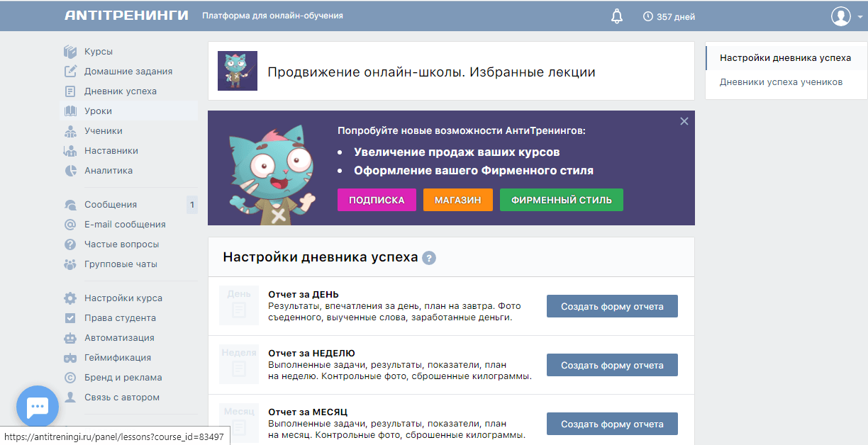Click the Дневник успеха icon

click(x=70, y=91)
